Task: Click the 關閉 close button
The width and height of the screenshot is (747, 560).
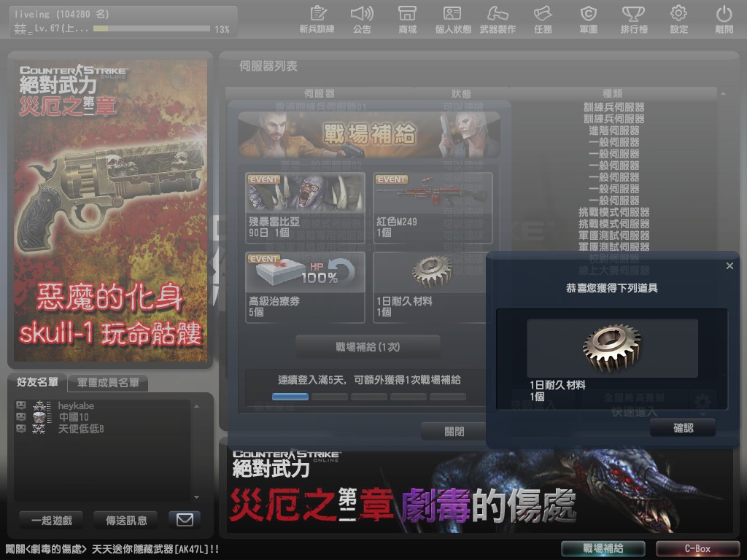Action: pyautogui.click(x=454, y=432)
